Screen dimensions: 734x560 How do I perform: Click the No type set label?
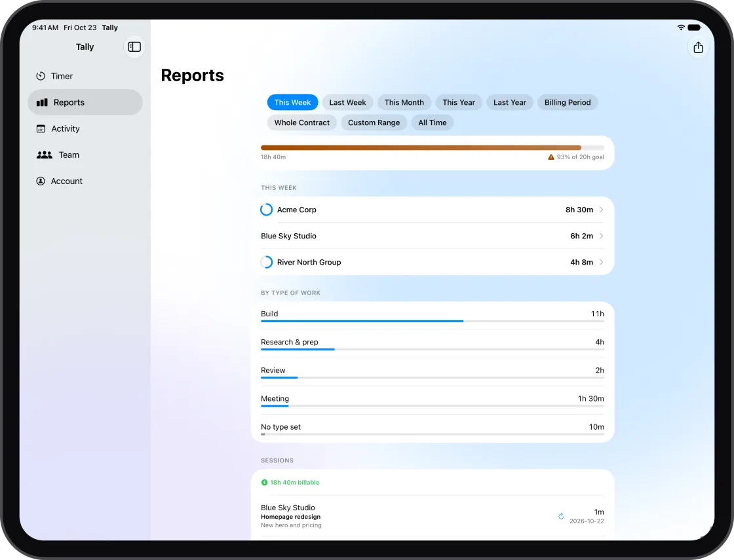tap(281, 426)
